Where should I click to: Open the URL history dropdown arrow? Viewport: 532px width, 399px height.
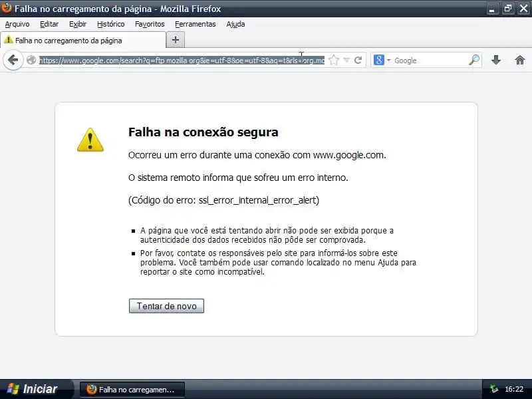tap(346, 60)
